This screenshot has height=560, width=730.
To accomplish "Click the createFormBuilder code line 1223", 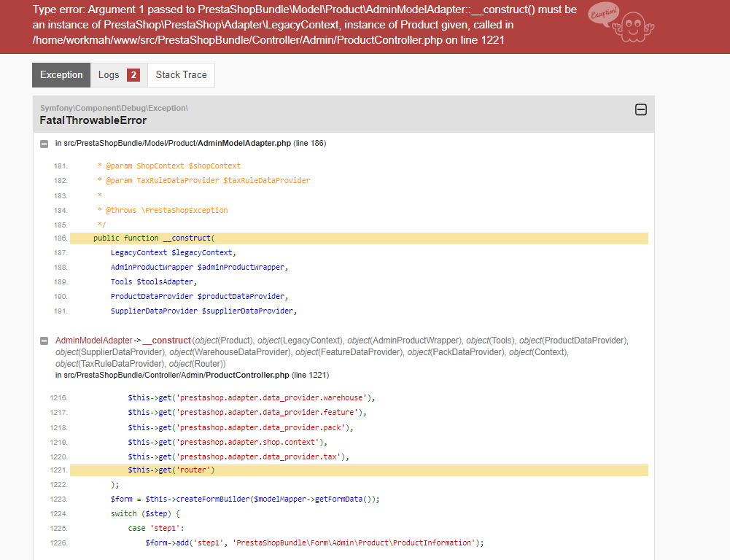I will tap(245, 499).
